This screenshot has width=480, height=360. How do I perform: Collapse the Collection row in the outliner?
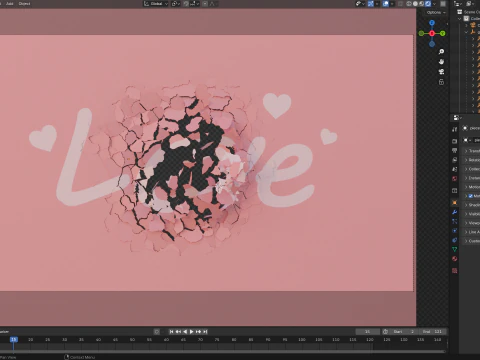(460, 19)
